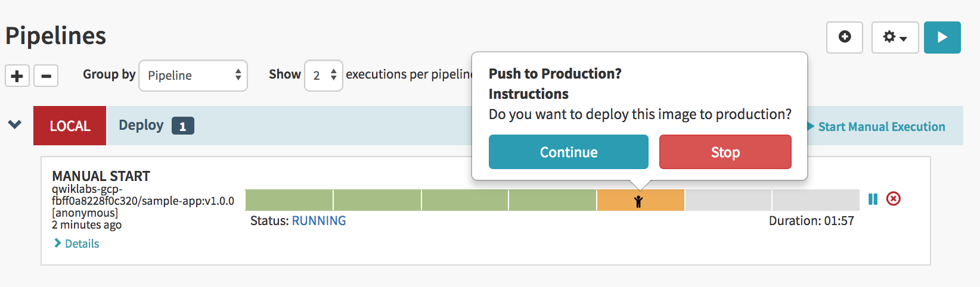Open the gear configuration dropdown
980x287 pixels.
click(895, 37)
